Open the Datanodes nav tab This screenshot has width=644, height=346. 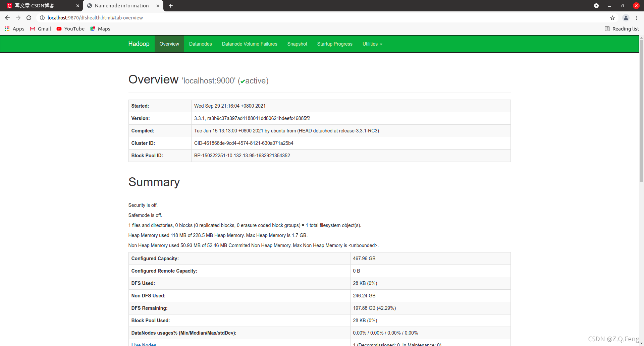(x=201, y=44)
